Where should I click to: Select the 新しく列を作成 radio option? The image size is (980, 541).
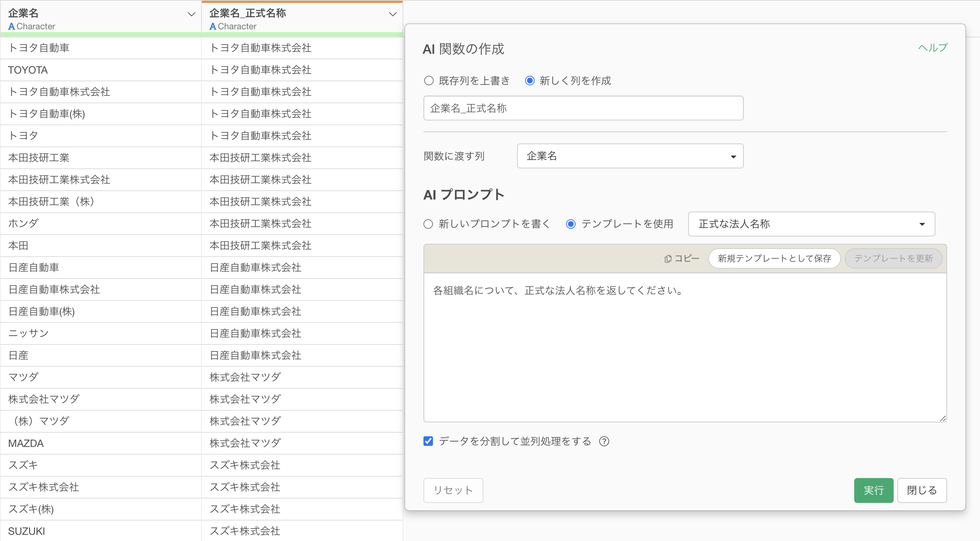click(529, 81)
